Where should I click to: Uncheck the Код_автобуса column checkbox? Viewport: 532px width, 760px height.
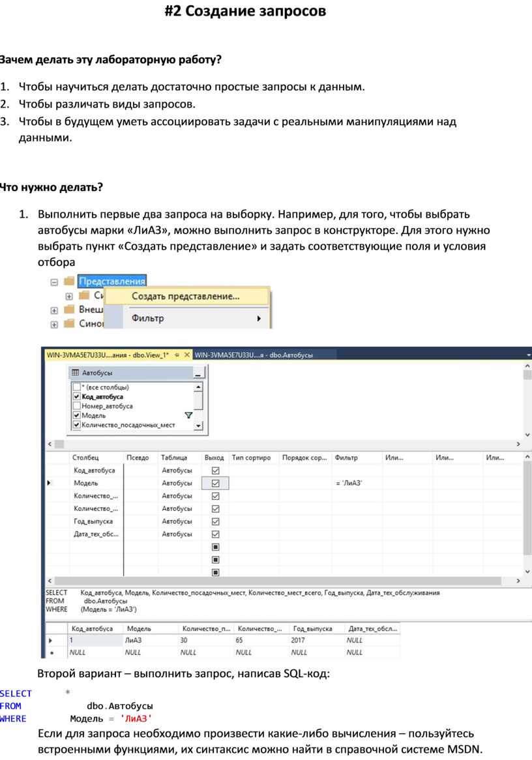point(76,396)
